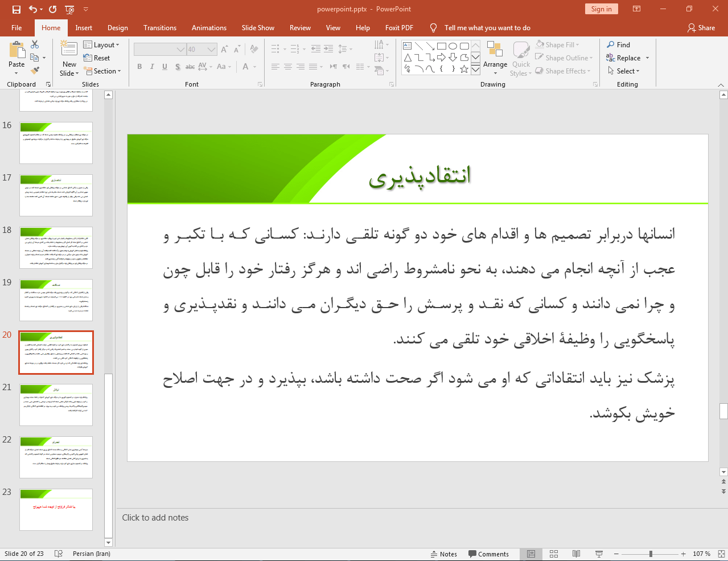Open the Select dropdown

(x=623, y=71)
